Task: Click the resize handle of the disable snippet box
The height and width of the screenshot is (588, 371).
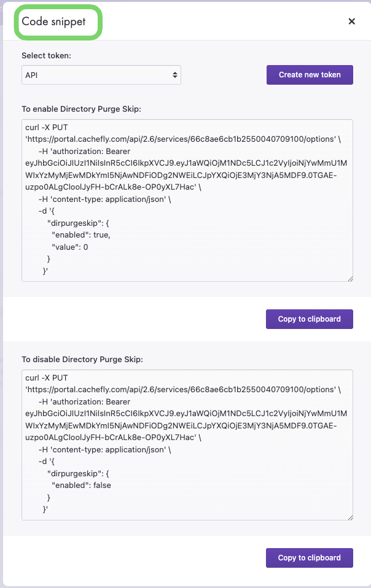Action: coord(350,517)
